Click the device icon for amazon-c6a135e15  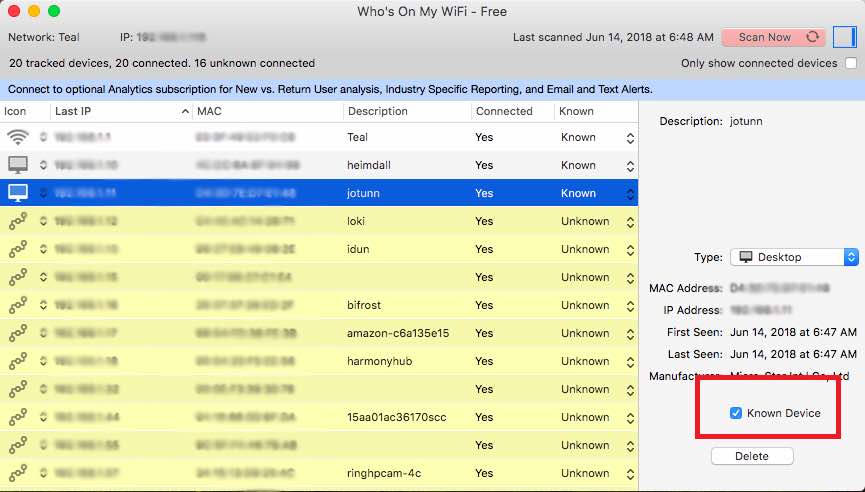tap(18, 333)
